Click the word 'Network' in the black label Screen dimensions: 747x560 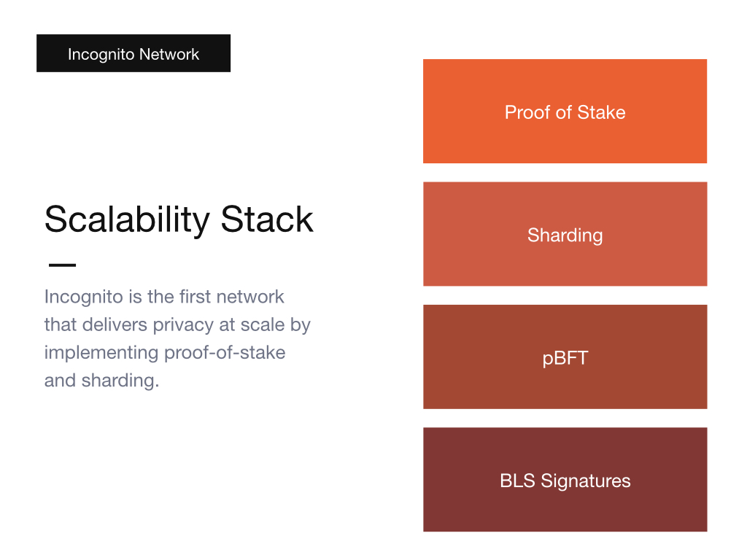169,54
